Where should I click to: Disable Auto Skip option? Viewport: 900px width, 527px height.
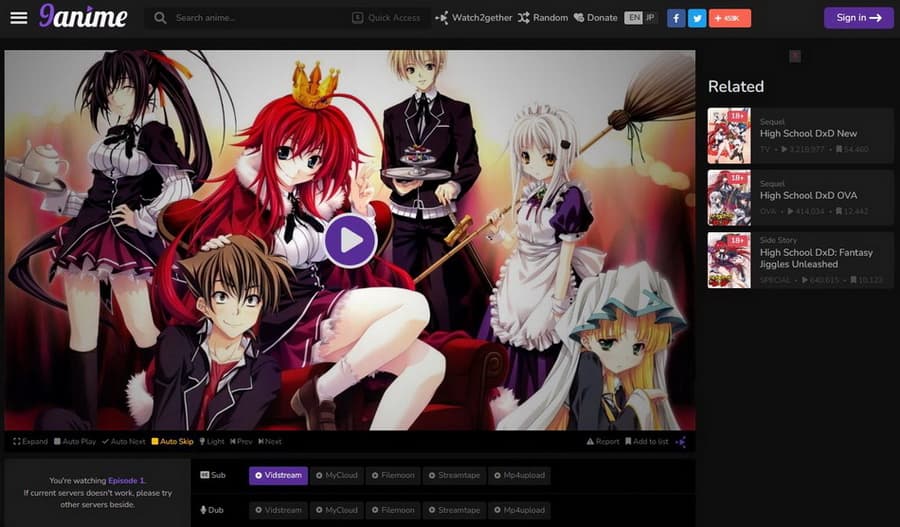pos(172,441)
